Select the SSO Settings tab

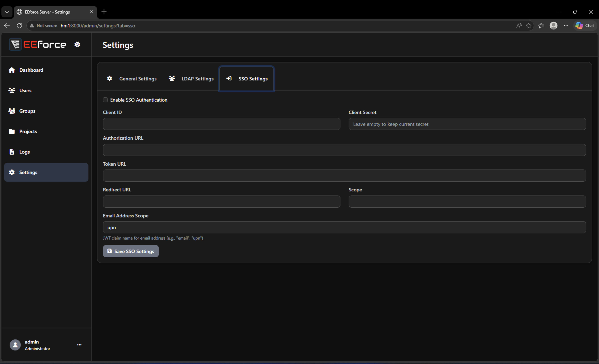[x=246, y=79]
